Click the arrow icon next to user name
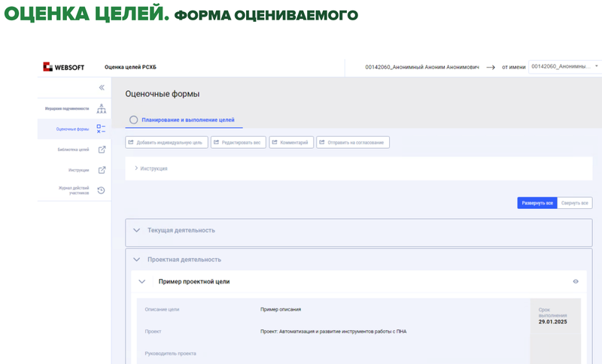The image size is (602, 364). 491,67
